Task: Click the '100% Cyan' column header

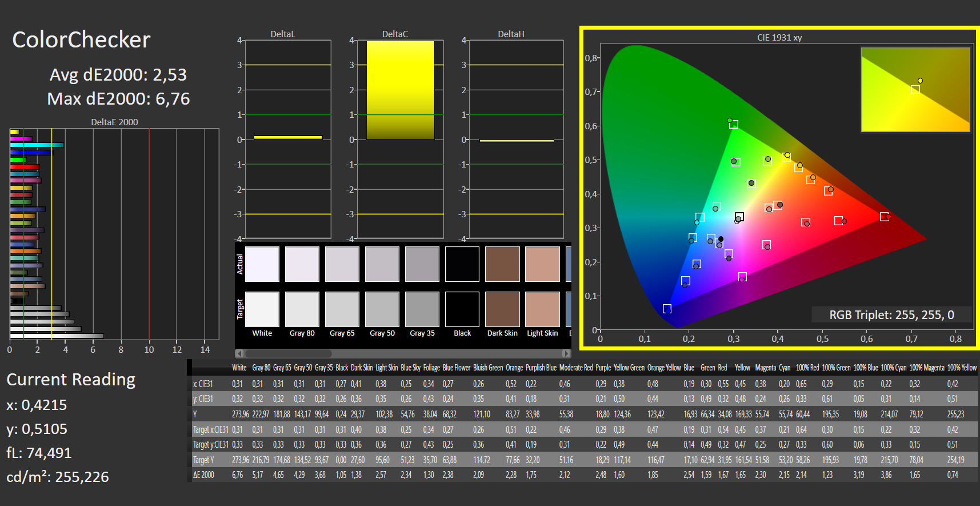Action: [x=894, y=368]
